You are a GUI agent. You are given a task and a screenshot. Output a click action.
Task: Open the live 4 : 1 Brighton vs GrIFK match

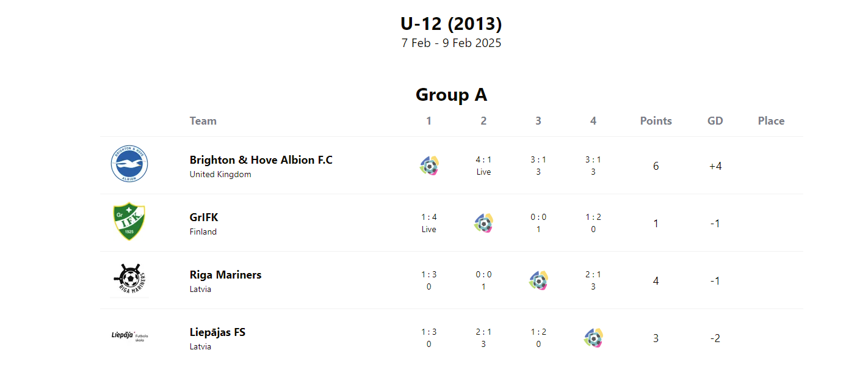[483, 166]
